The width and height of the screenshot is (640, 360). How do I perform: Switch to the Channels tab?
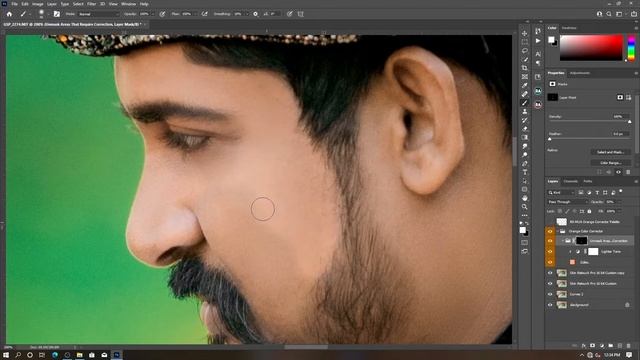click(571, 181)
